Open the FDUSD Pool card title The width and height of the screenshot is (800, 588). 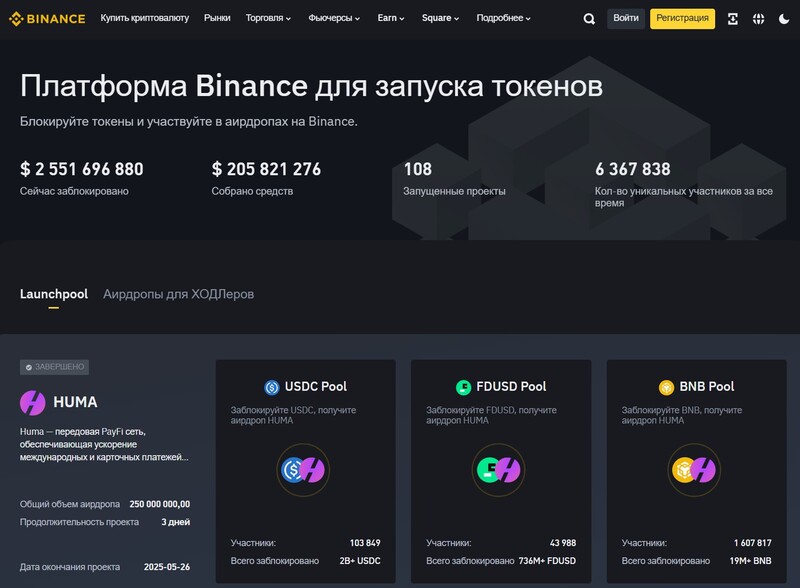[x=511, y=387]
